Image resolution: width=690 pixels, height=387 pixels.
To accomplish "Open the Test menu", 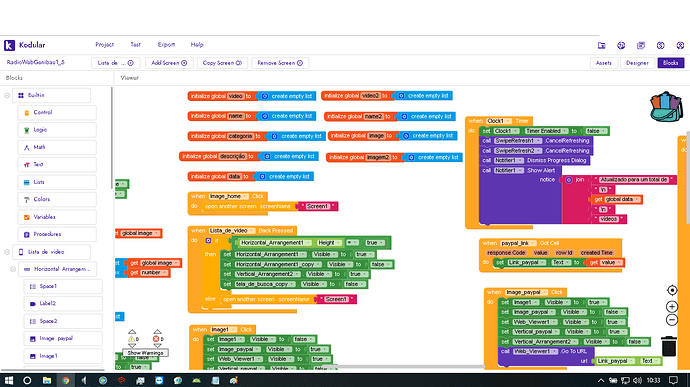I will (x=136, y=45).
